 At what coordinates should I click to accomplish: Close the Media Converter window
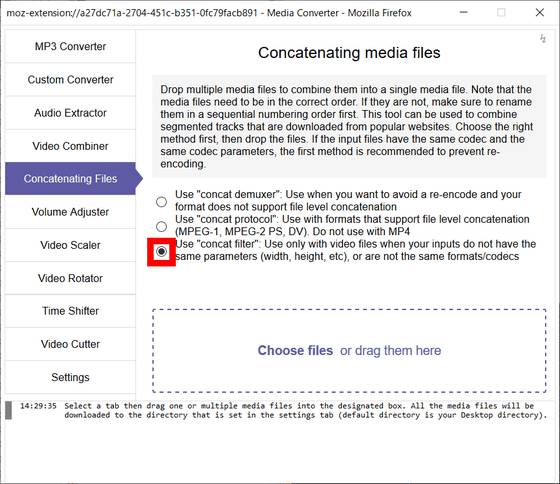540,13
